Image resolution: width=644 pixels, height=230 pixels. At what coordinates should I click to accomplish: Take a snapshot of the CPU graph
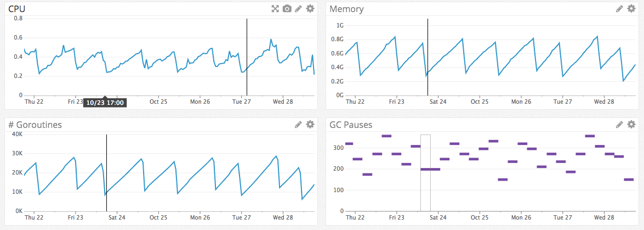[287, 9]
